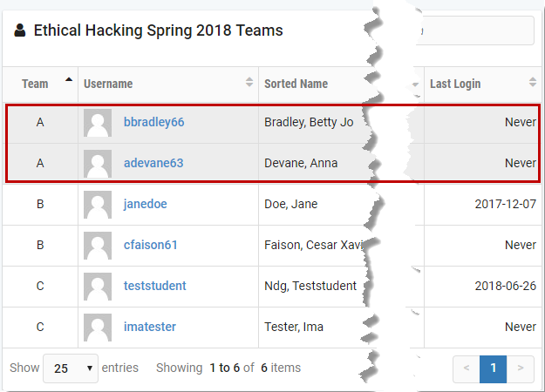Click the avatar icon beside cfaison61

coord(98,246)
